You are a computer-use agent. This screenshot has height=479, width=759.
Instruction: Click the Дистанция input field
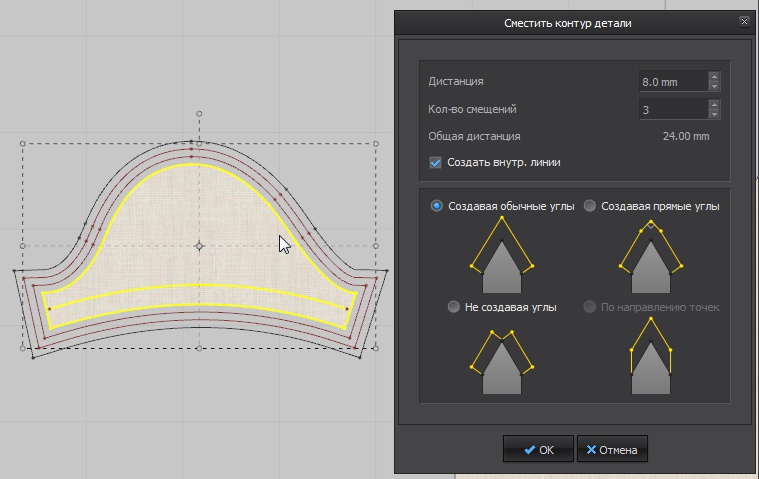click(672, 82)
